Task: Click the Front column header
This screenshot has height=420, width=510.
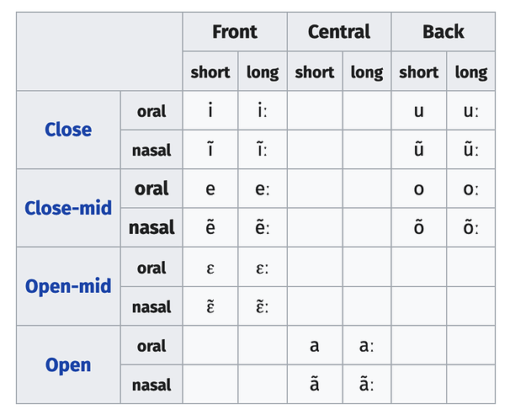Action: tap(235, 31)
